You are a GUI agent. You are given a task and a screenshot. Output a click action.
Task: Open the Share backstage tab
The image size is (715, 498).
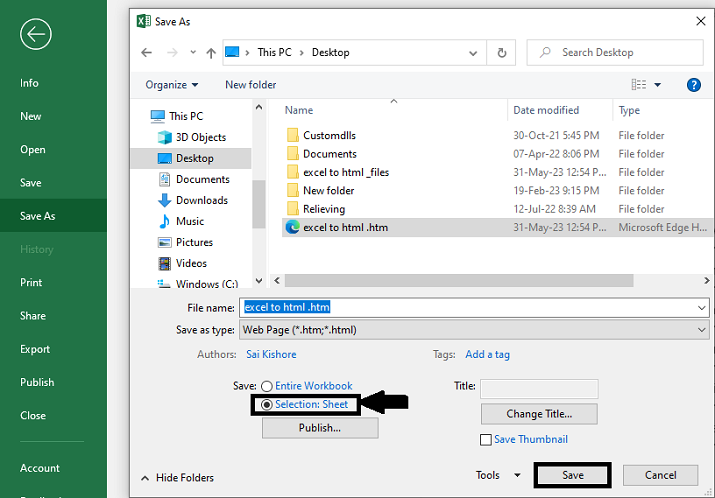[x=33, y=316]
